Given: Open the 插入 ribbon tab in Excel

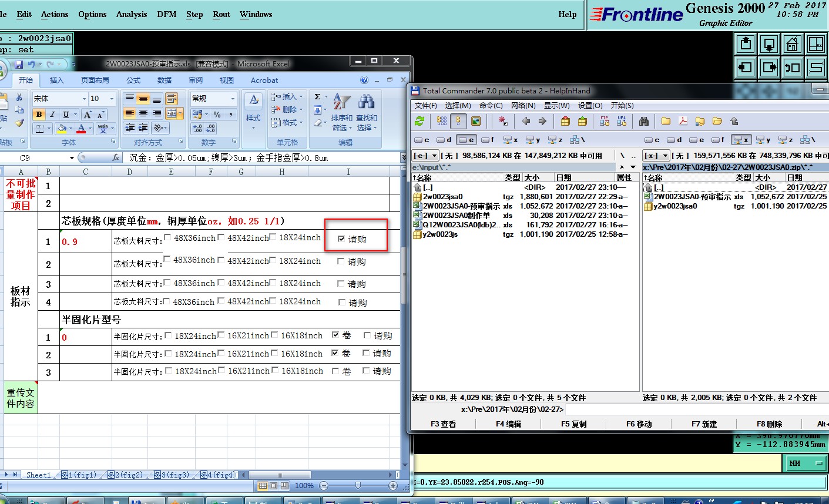Looking at the screenshot, I should pos(57,80).
